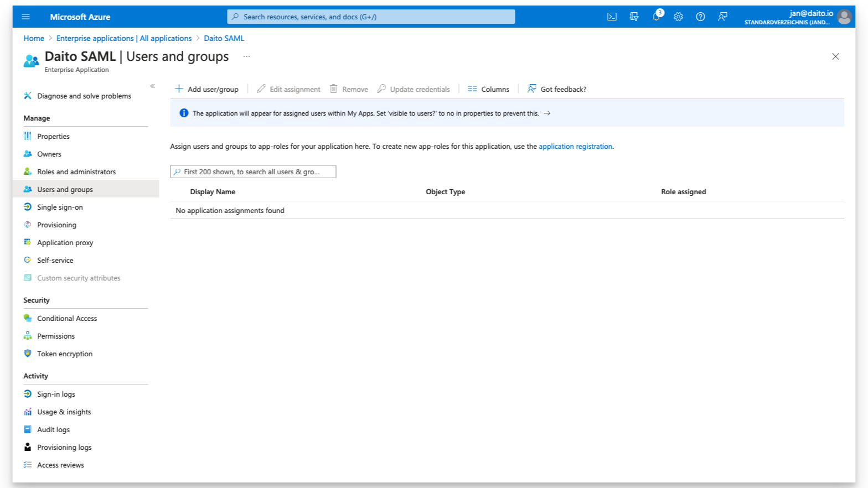The width and height of the screenshot is (868, 488).
Task: Focus the global search resources box
Action: click(x=371, y=17)
